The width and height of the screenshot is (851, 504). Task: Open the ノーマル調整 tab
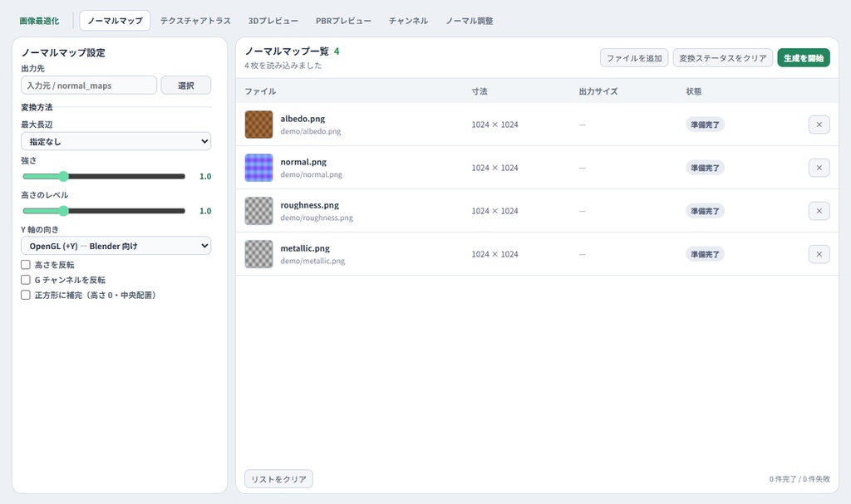(470, 21)
